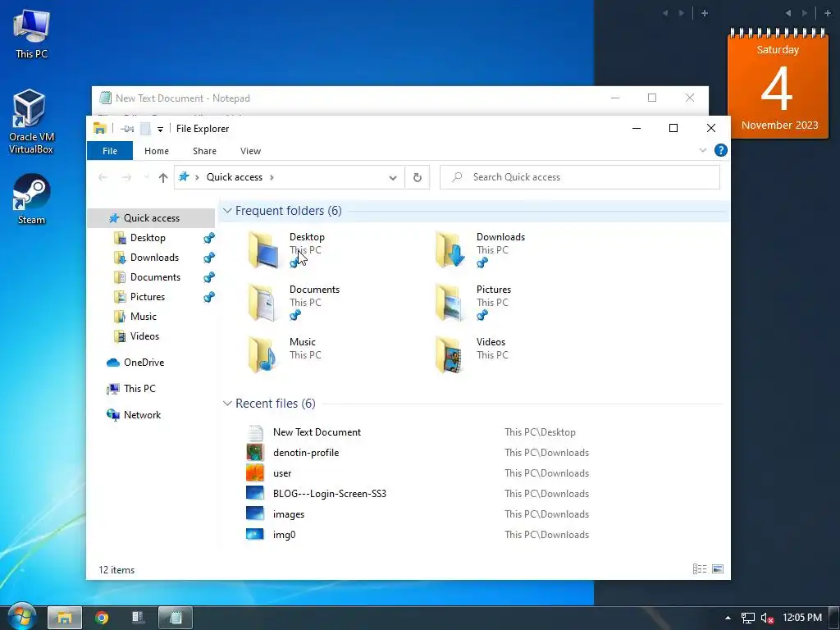This screenshot has width=840, height=630.
Task: Click Properties icon in quick access toolbar
Action: point(127,129)
